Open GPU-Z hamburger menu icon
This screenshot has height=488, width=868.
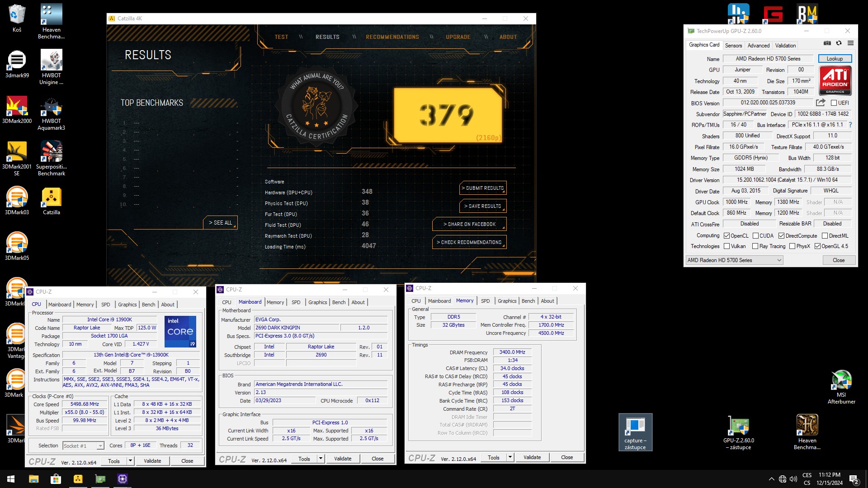[x=850, y=43]
